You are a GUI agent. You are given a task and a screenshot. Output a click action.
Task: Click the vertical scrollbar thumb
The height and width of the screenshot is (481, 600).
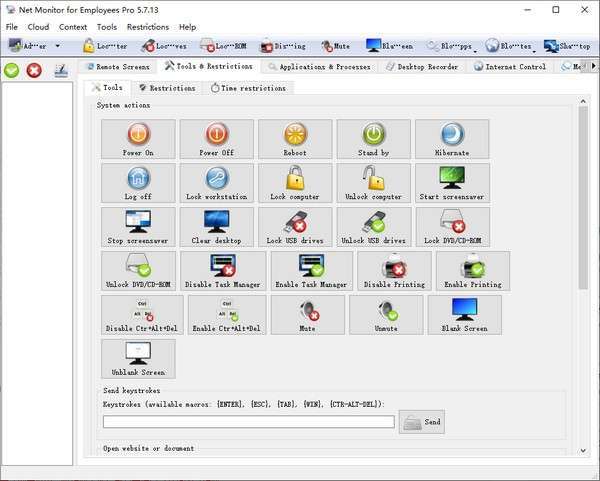583,198
